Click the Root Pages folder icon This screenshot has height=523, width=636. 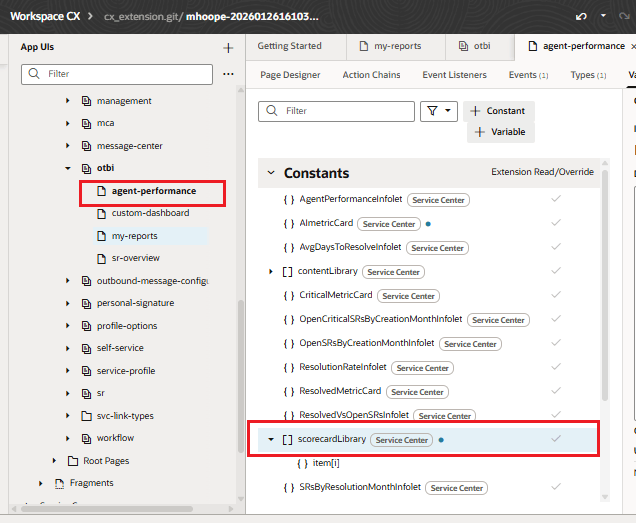(73, 461)
